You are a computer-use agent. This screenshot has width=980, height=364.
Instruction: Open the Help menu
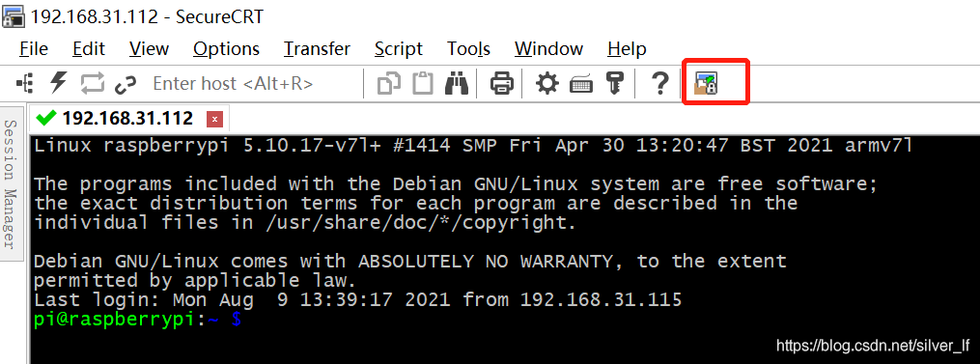pyautogui.click(x=627, y=49)
